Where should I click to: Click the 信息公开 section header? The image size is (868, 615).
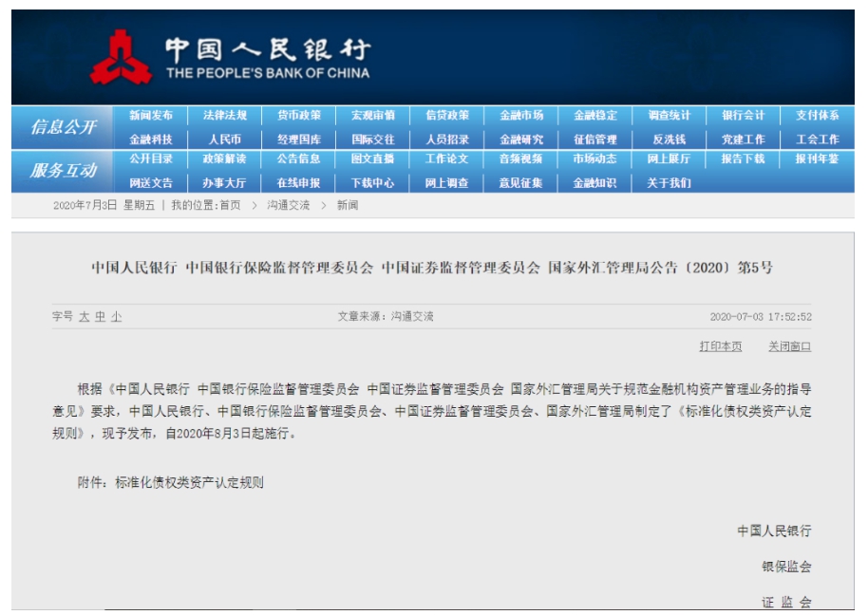point(64,127)
